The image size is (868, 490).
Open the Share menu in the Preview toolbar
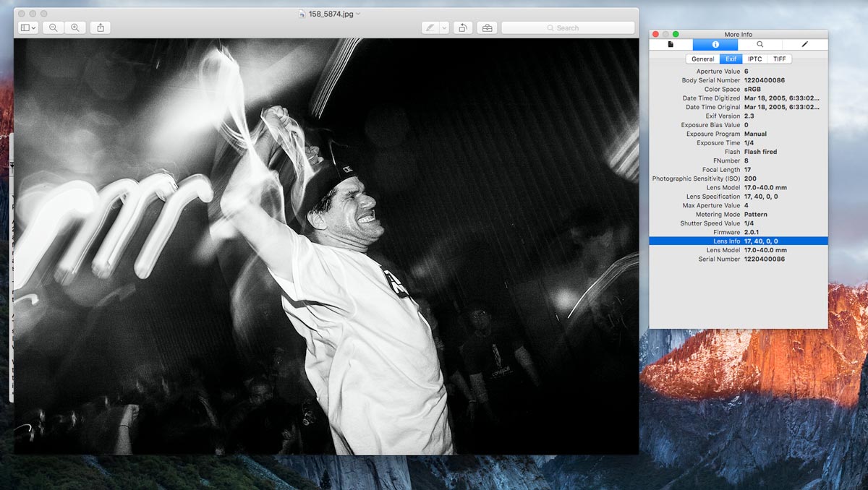tap(101, 27)
